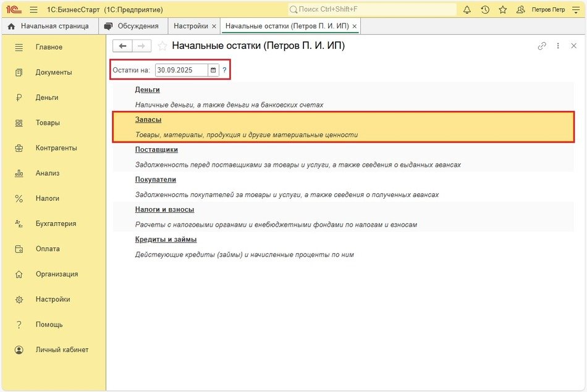Click the search field in the title bar
Image resolution: width=587 pixels, height=392 pixels.
coord(372,10)
